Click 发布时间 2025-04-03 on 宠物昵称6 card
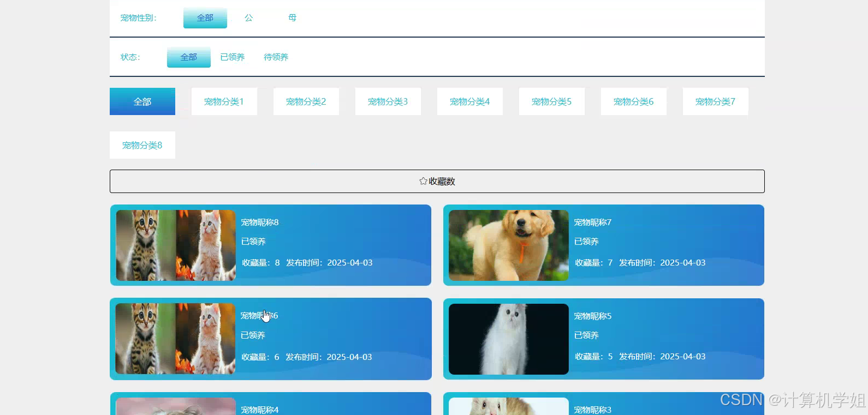This screenshot has height=415, width=868. click(x=329, y=357)
